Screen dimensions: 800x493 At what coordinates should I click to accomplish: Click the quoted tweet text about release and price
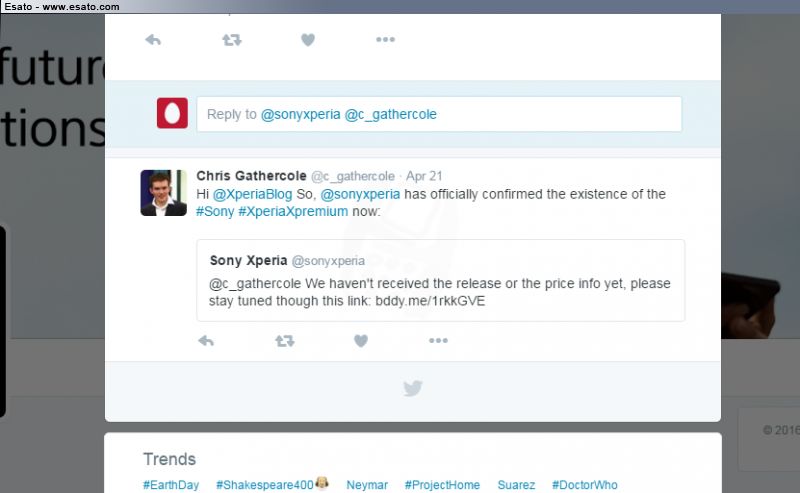pyautogui.click(x=440, y=292)
